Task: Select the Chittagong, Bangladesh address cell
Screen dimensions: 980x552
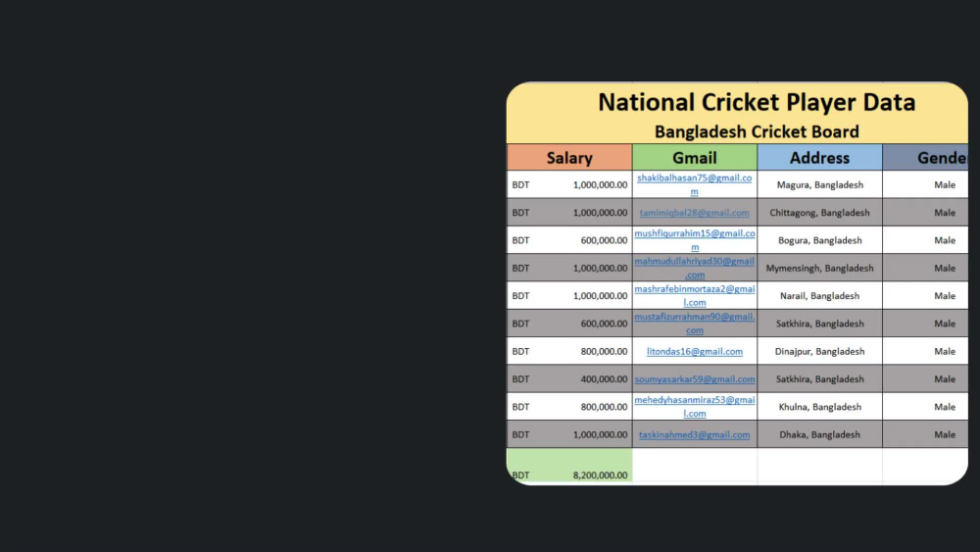Action: [819, 213]
